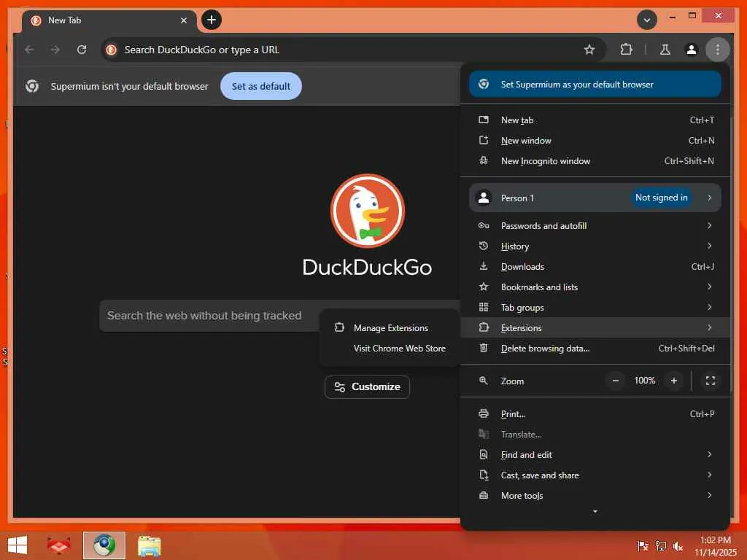The width and height of the screenshot is (747, 560).
Task: Open a New Incognito window
Action: coord(595,161)
